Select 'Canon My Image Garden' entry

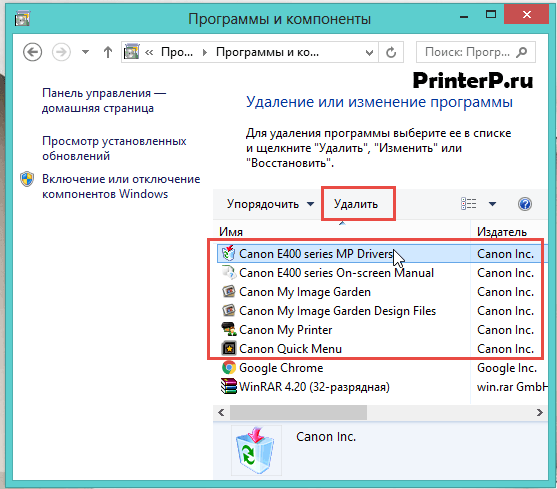coord(304,292)
